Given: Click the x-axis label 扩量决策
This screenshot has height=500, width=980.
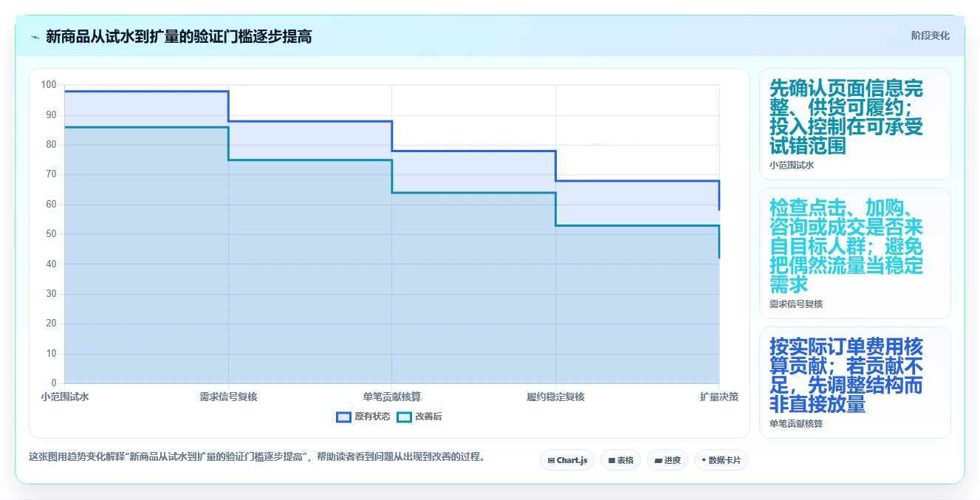Looking at the screenshot, I should click(719, 397).
